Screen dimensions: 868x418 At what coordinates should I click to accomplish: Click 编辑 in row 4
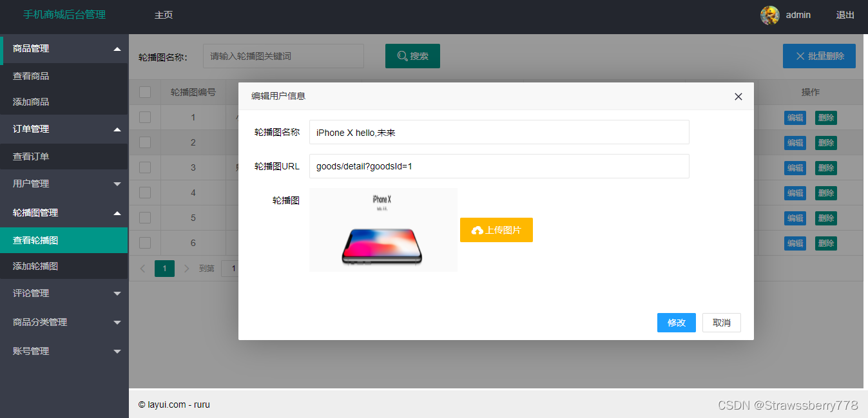[x=795, y=193]
